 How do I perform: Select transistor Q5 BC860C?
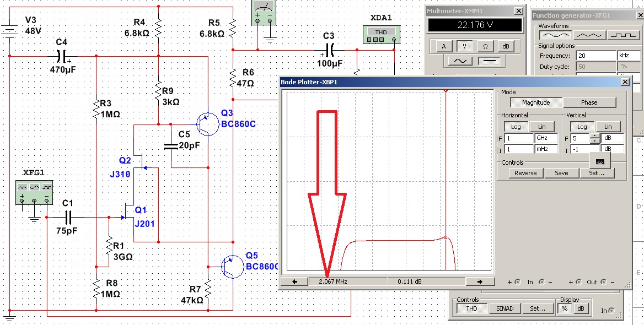point(232,266)
